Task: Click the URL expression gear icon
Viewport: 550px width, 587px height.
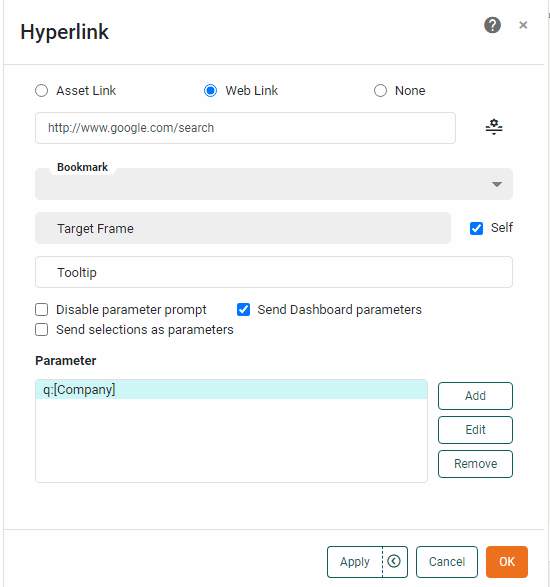Action: pyautogui.click(x=494, y=127)
